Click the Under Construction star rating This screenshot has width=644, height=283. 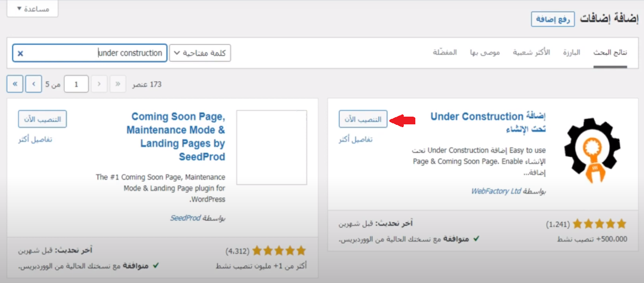[x=599, y=224]
